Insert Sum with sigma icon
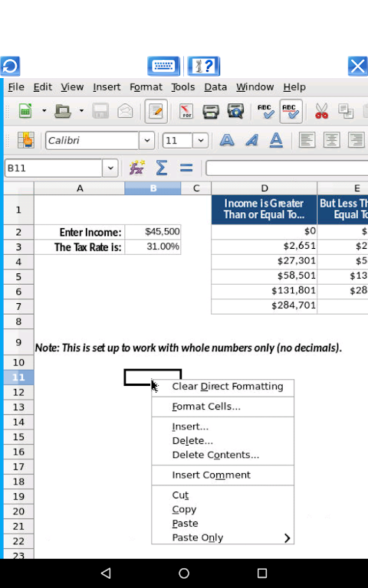368x588 pixels. [162, 168]
